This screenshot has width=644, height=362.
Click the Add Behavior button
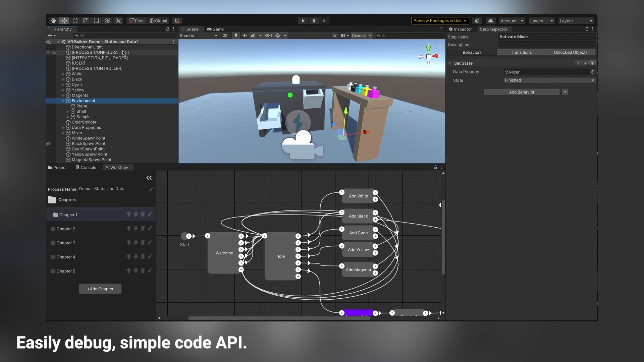coord(522,92)
